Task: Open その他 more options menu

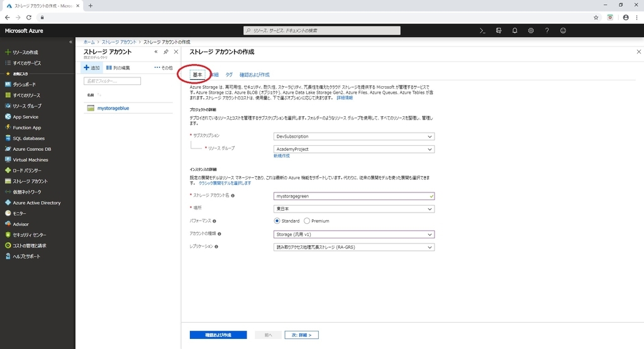Action: click(x=164, y=68)
